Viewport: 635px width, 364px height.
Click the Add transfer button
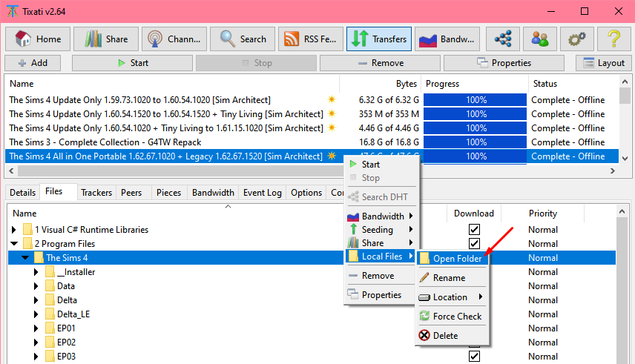tap(33, 63)
